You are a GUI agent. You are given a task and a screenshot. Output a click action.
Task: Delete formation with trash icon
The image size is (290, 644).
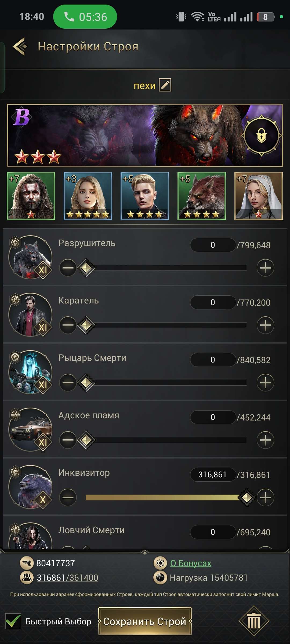[x=254, y=621]
